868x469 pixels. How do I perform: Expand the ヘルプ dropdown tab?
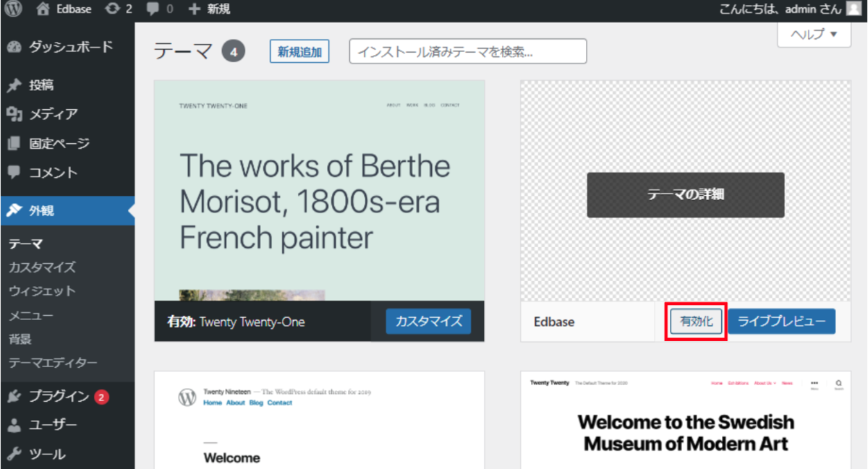tap(814, 34)
